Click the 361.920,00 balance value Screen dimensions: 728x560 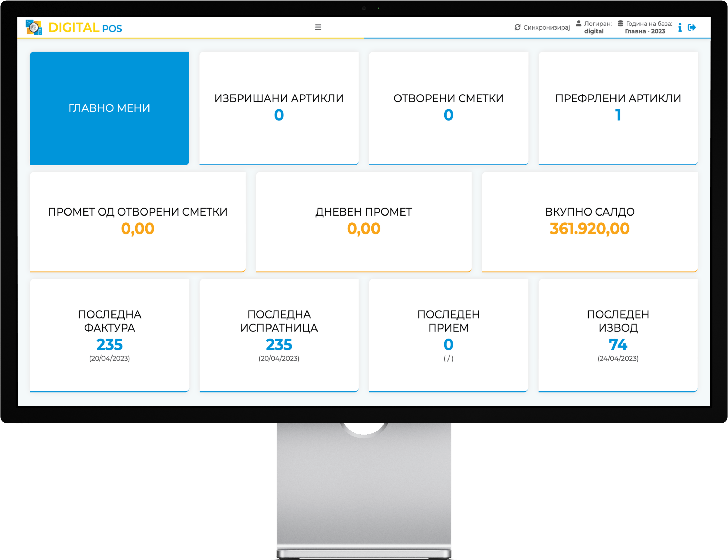(590, 229)
